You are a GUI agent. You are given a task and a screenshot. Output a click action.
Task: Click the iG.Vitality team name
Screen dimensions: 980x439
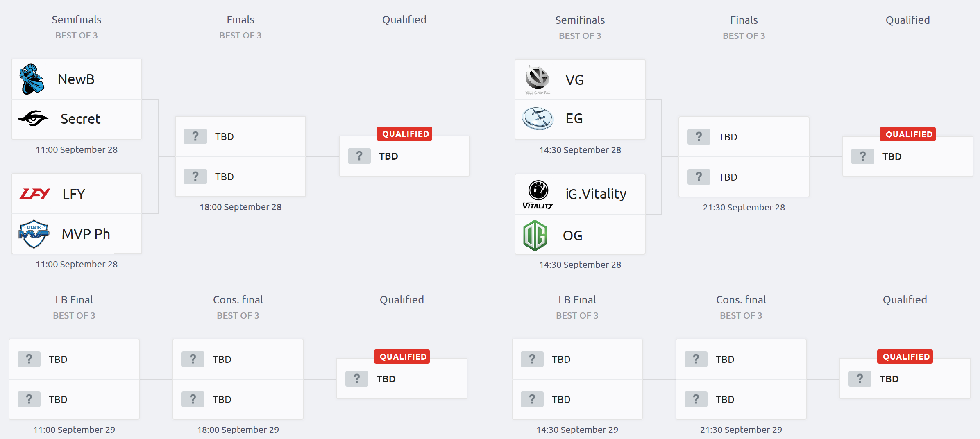click(596, 194)
